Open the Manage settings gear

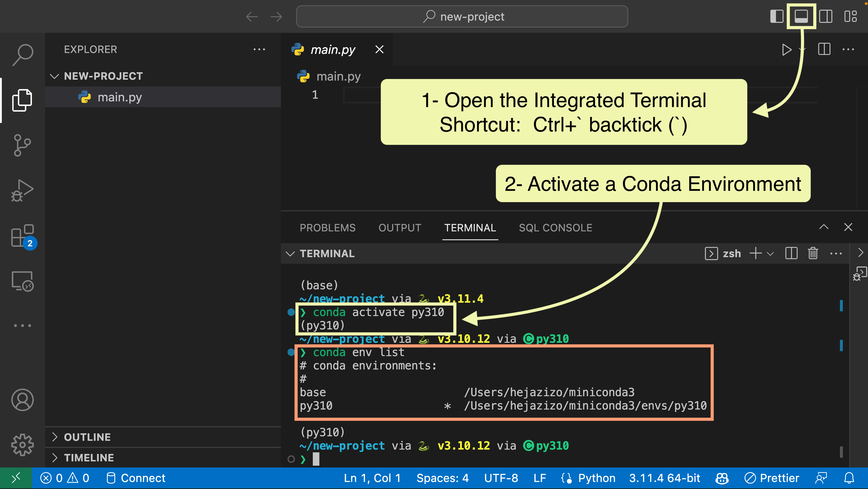pyautogui.click(x=23, y=445)
